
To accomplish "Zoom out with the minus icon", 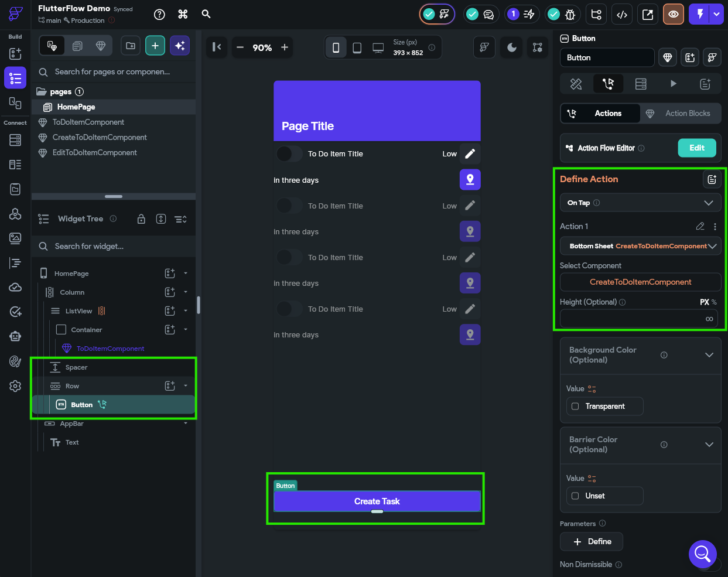I will [x=240, y=47].
